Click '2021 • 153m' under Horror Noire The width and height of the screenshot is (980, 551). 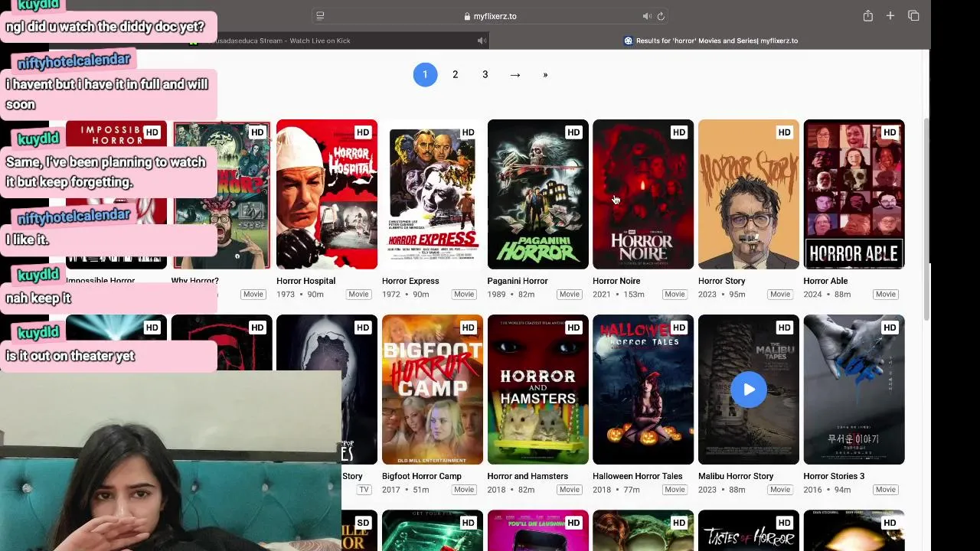[618, 294]
